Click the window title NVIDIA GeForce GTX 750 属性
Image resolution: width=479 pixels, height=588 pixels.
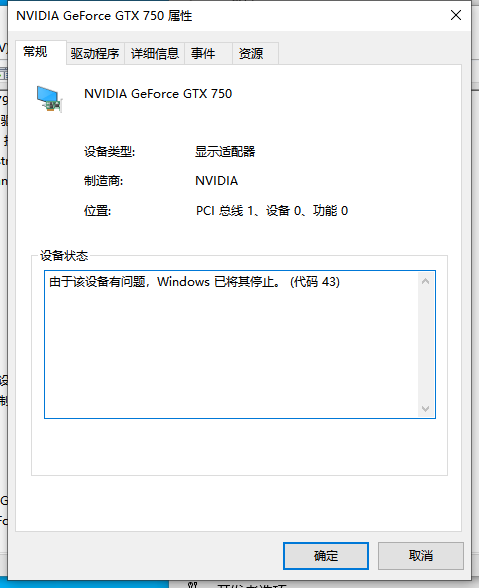click(x=104, y=16)
